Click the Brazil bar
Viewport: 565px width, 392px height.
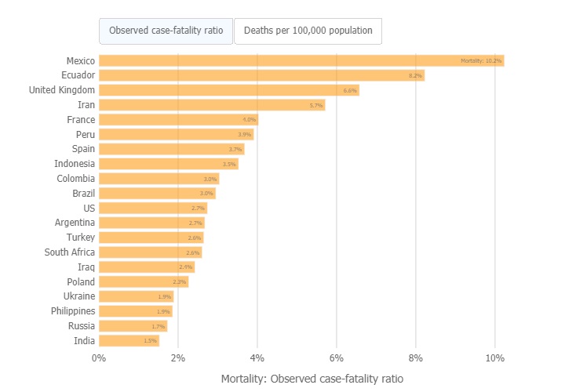click(x=157, y=194)
